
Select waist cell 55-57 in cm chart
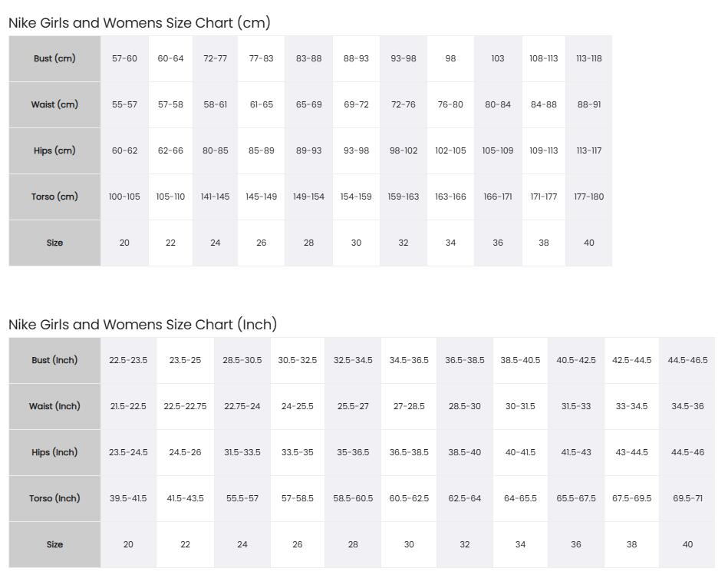point(124,104)
